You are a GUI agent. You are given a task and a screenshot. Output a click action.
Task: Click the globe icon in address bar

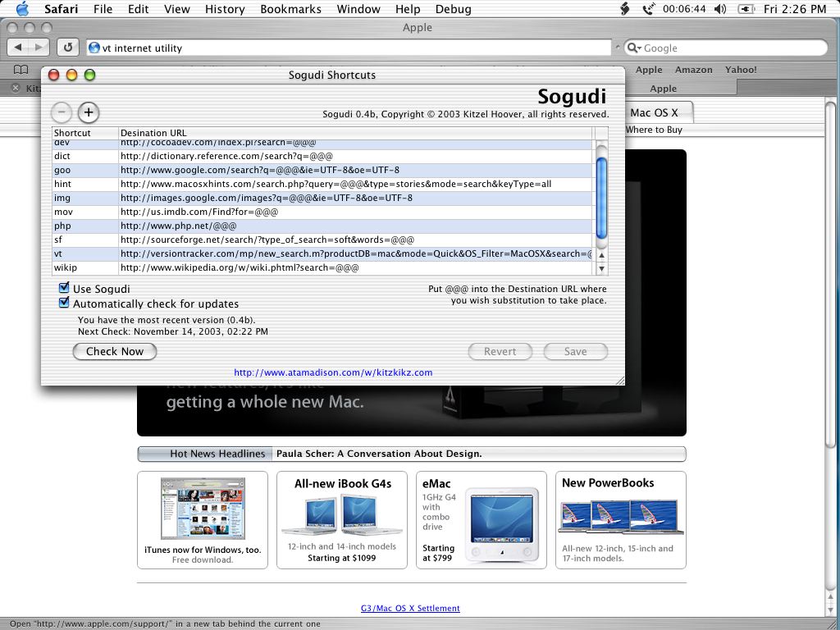coord(94,48)
